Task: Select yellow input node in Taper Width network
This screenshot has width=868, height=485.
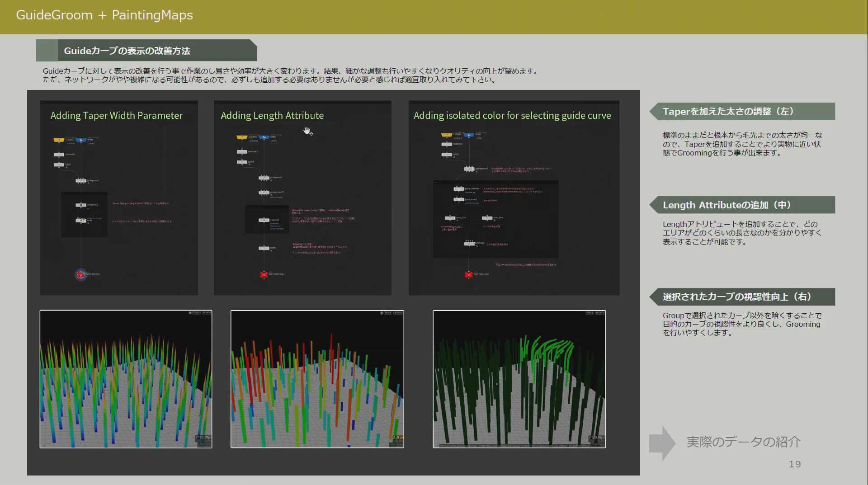Action: pyautogui.click(x=59, y=140)
